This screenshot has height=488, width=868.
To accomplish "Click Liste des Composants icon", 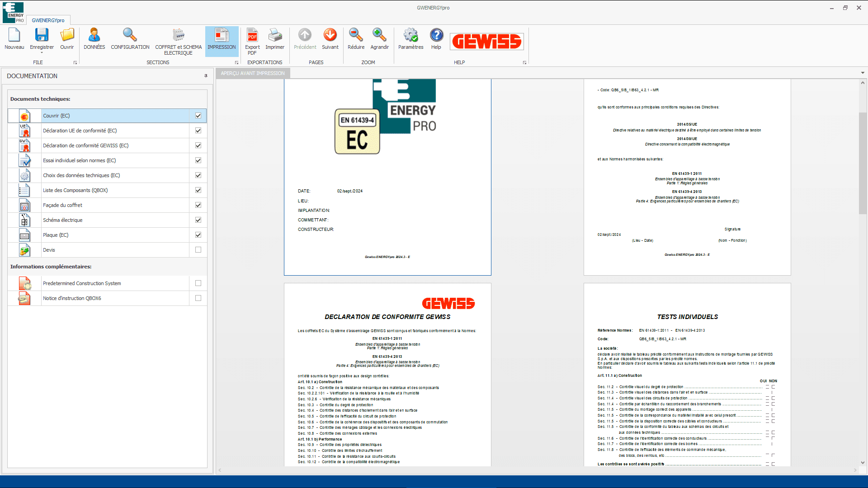I will [24, 190].
